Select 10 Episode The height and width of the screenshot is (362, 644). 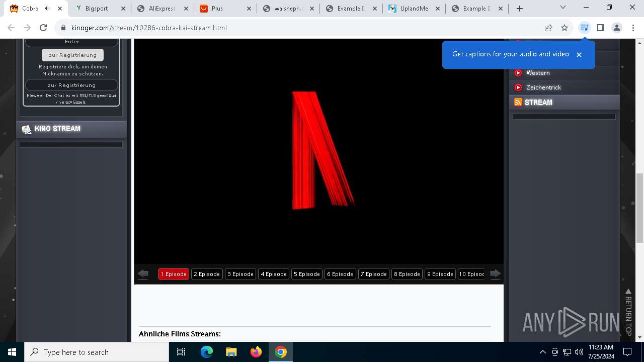(x=471, y=274)
